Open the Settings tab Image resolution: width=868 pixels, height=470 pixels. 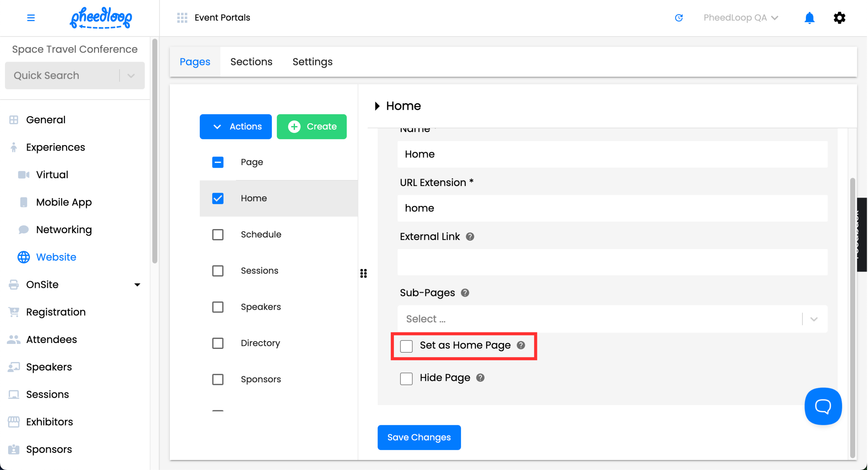click(x=312, y=62)
